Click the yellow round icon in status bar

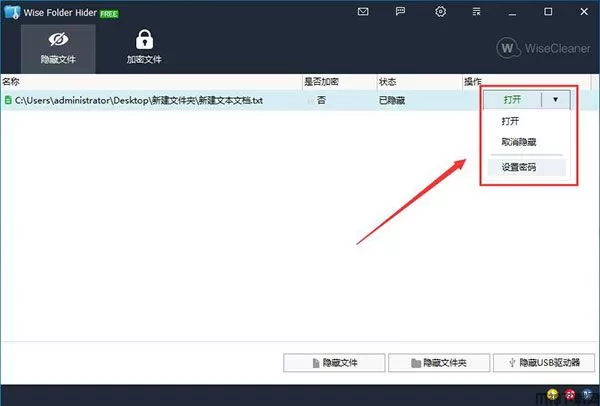pyautogui.click(x=552, y=394)
